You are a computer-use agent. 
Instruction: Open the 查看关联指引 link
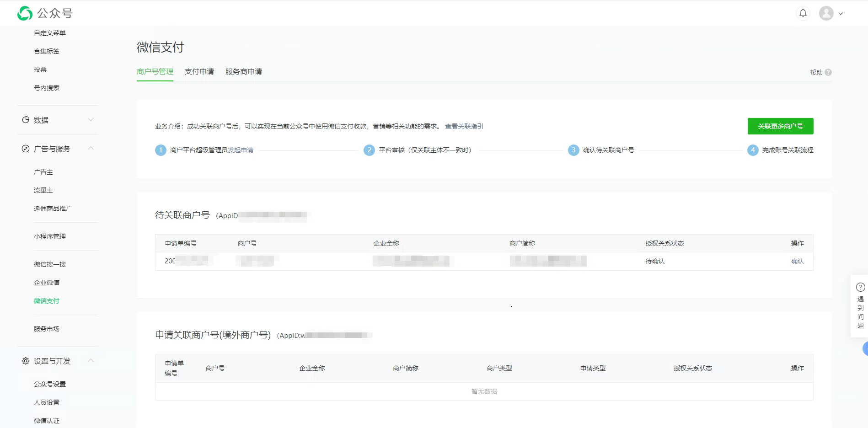[x=464, y=126]
